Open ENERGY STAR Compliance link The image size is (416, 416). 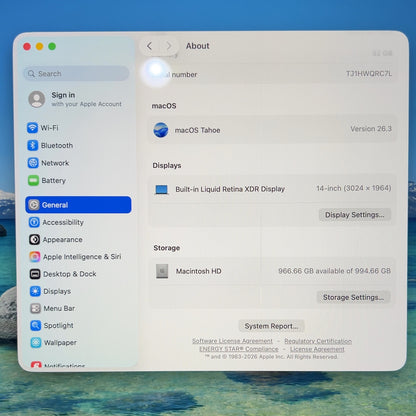click(239, 349)
